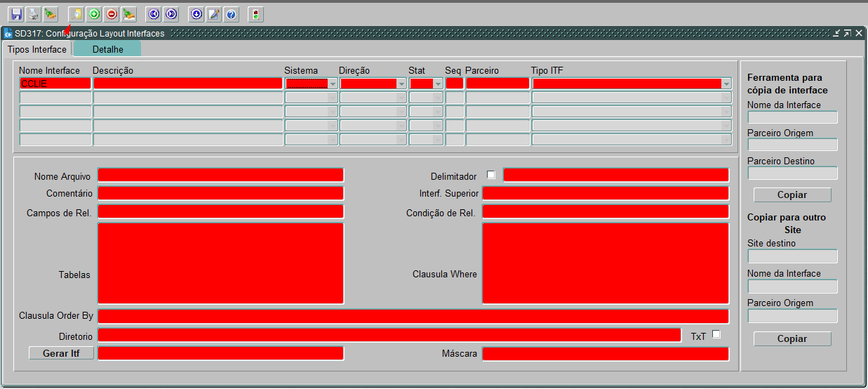Click the red minus delete record icon

click(111, 14)
